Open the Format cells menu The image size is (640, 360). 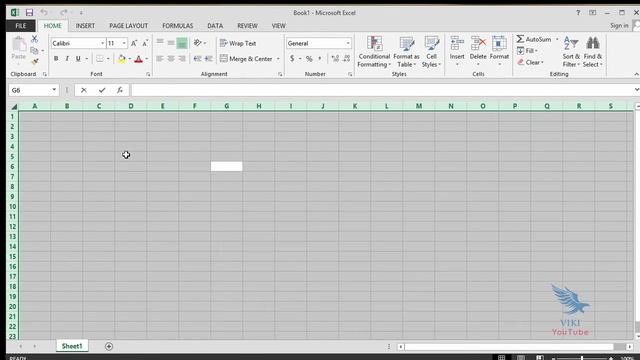click(499, 51)
